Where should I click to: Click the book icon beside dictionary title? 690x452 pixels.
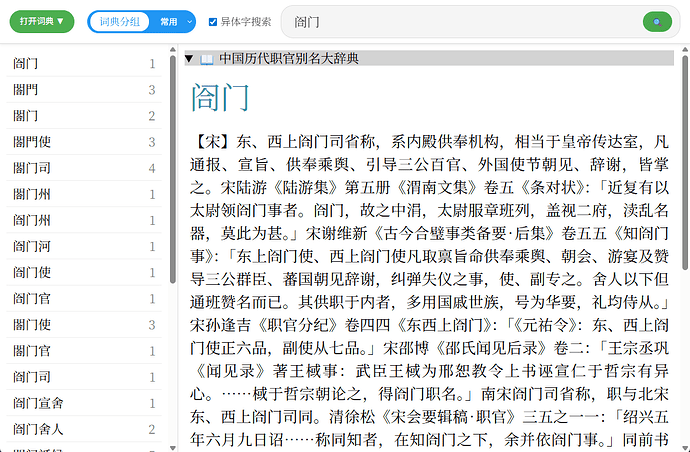(207, 59)
